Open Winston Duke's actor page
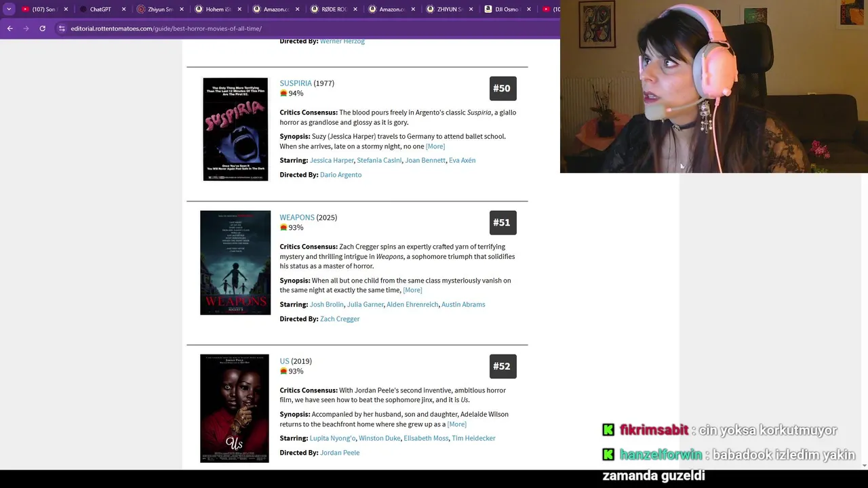The image size is (868, 488). click(x=380, y=439)
